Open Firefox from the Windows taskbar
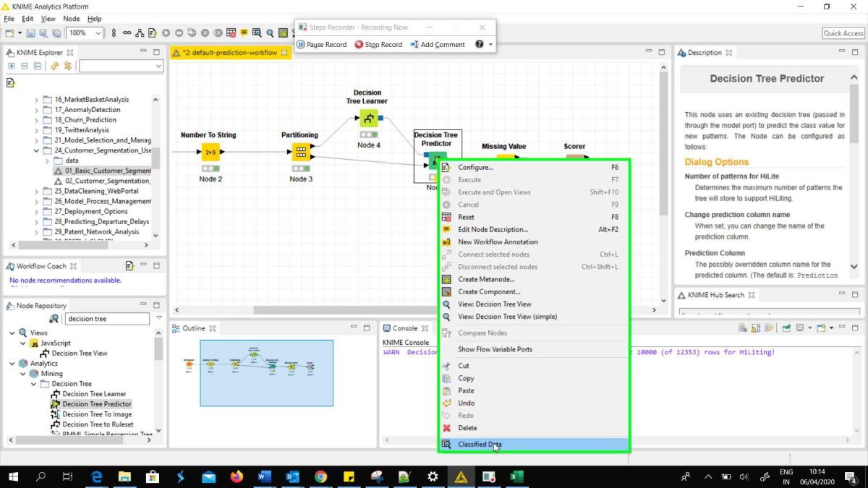This screenshot has width=868, height=488. click(237, 477)
